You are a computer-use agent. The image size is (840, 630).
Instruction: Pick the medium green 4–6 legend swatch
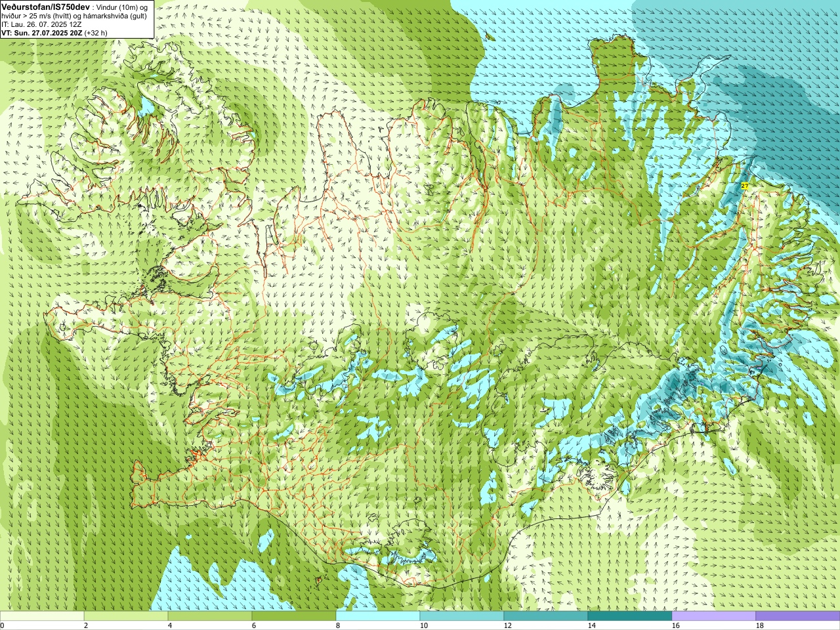point(210,616)
